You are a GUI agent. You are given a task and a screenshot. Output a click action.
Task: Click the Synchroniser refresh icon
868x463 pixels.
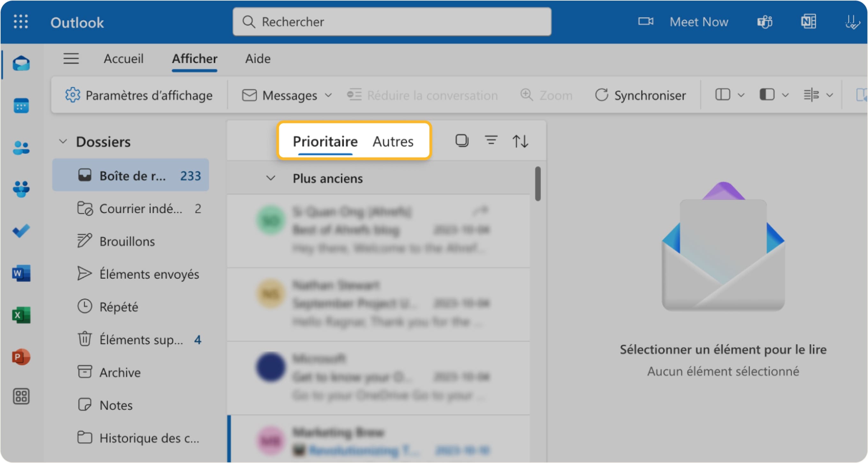602,95
